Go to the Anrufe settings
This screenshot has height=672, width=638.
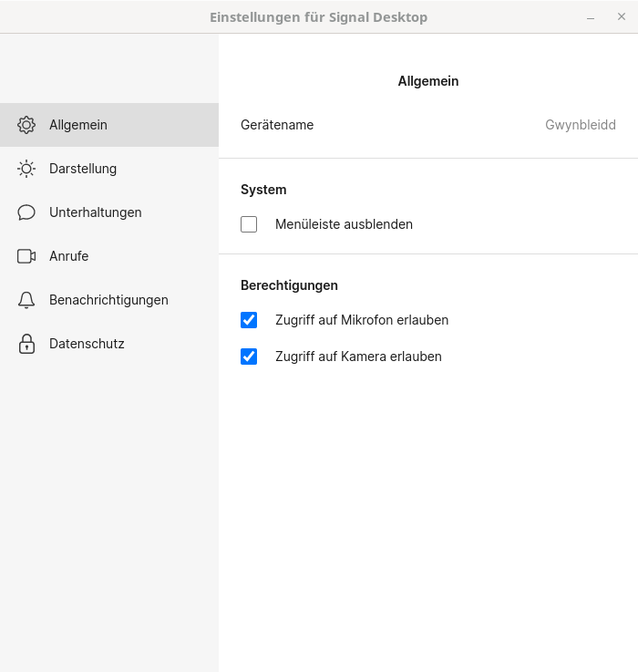point(109,256)
